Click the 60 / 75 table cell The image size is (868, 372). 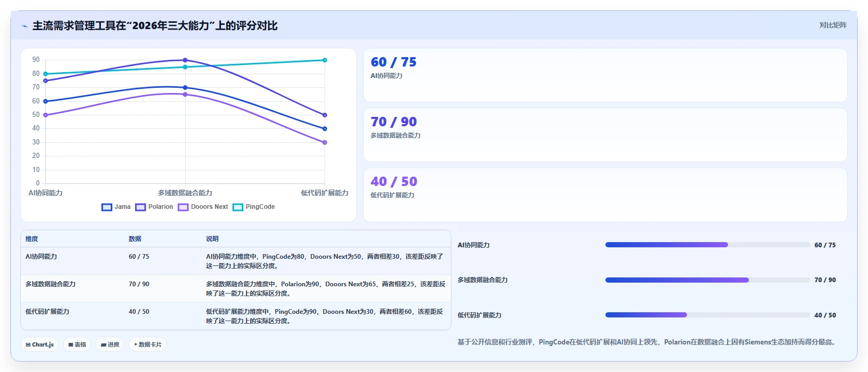pyautogui.click(x=139, y=257)
